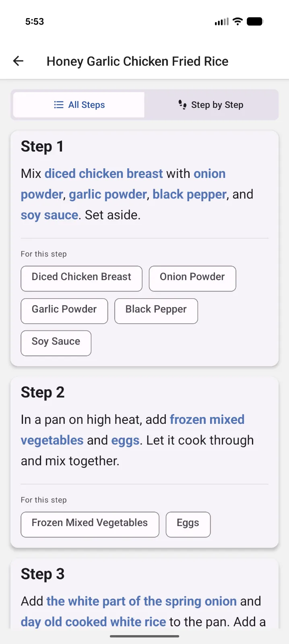Tap the Frozen Mixed Vegetables chip in Step 2
This screenshot has width=289, height=644.
click(90, 524)
